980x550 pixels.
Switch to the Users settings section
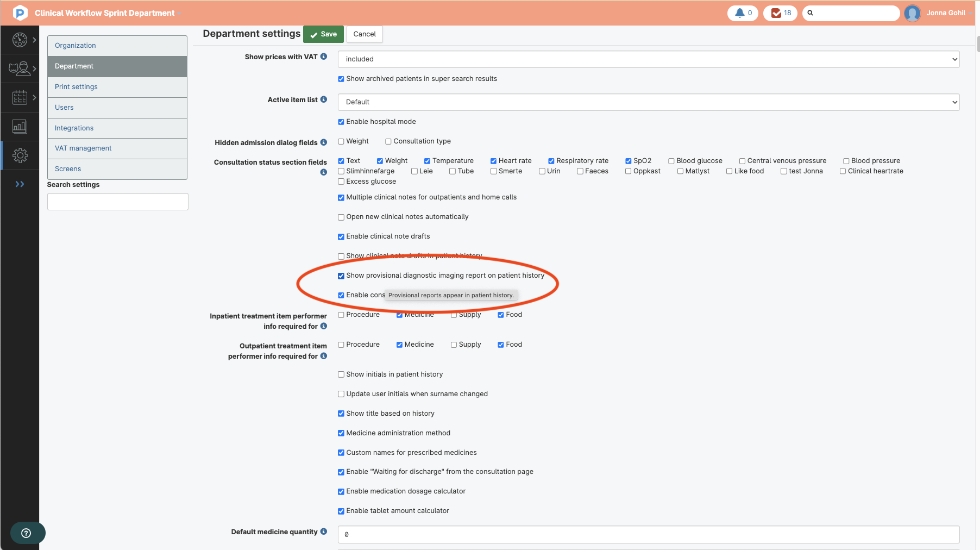pyautogui.click(x=64, y=107)
